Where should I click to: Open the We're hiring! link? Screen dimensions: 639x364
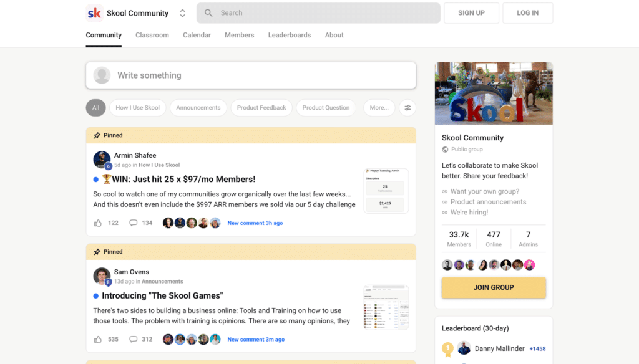coord(469,212)
